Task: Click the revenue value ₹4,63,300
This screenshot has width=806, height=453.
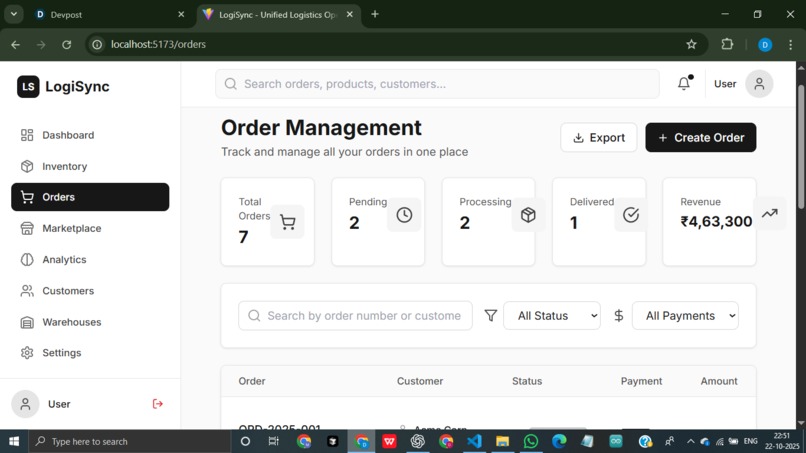Action: pos(716,222)
